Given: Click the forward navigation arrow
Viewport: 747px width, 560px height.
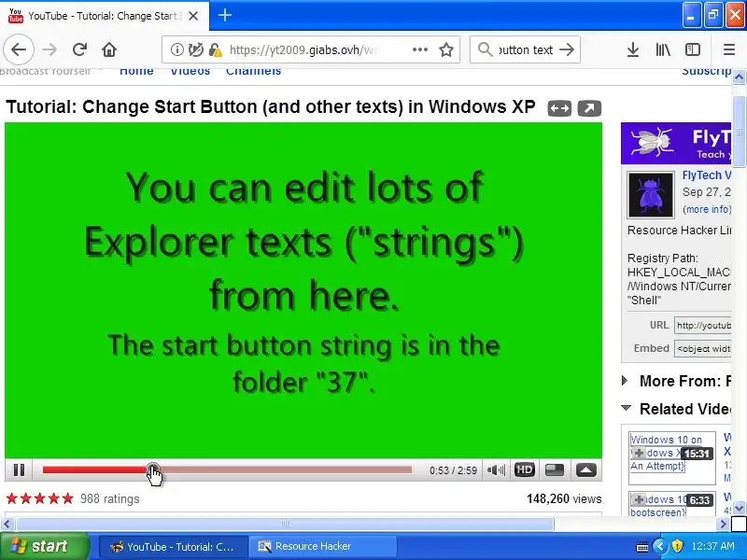Looking at the screenshot, I should tap(49, 49).
